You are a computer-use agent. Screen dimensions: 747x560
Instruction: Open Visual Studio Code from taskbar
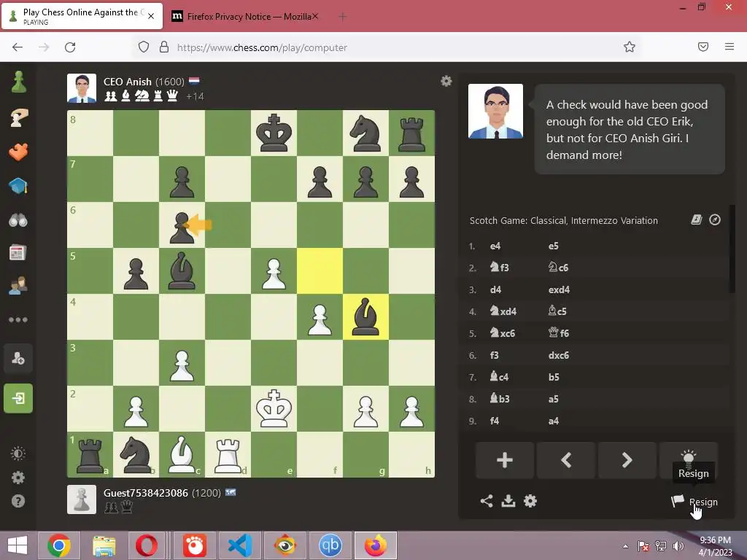coord(240,545)
